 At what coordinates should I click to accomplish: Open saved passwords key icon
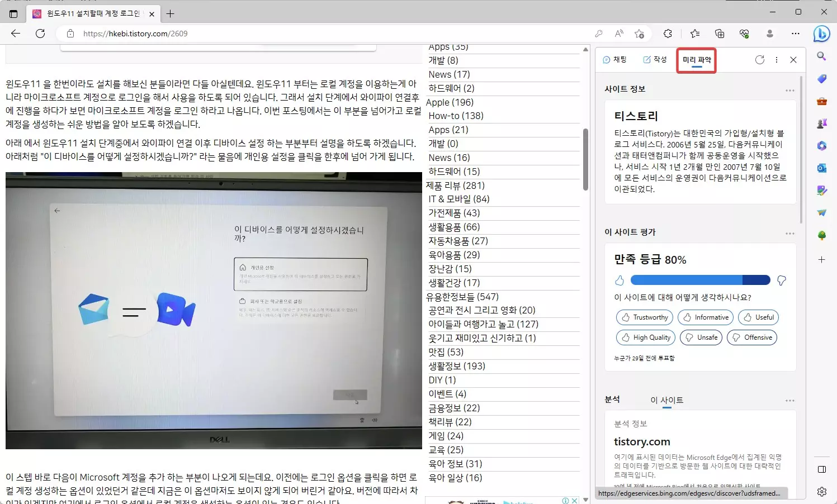(x=599, y=34)
